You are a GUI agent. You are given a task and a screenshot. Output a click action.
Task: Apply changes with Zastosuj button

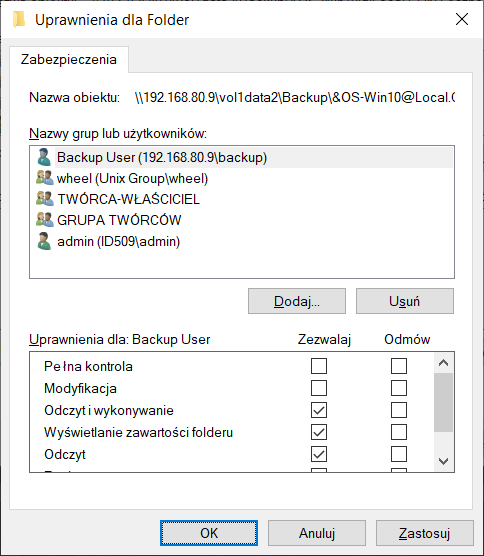pyautogui.click(x=424, y=533)
